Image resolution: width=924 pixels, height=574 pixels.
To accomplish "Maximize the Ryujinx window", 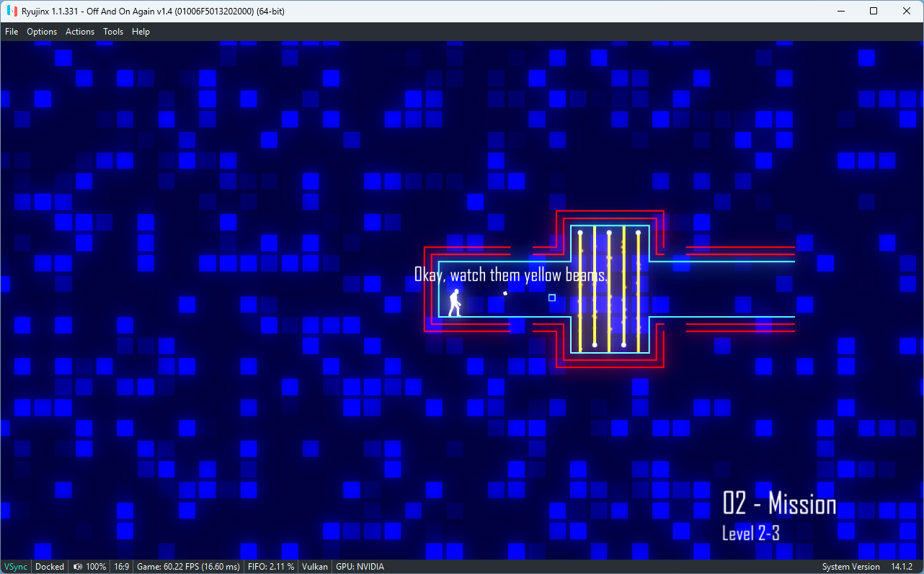I will [x=874, y=11].
